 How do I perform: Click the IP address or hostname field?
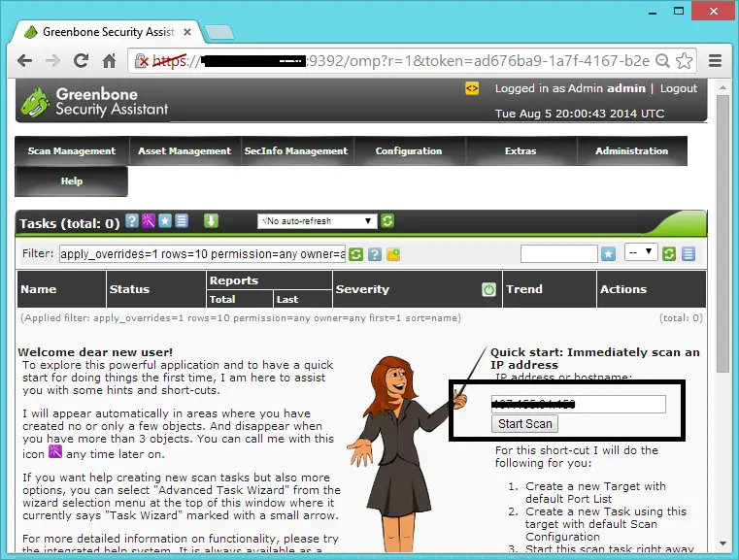(579, 404)
